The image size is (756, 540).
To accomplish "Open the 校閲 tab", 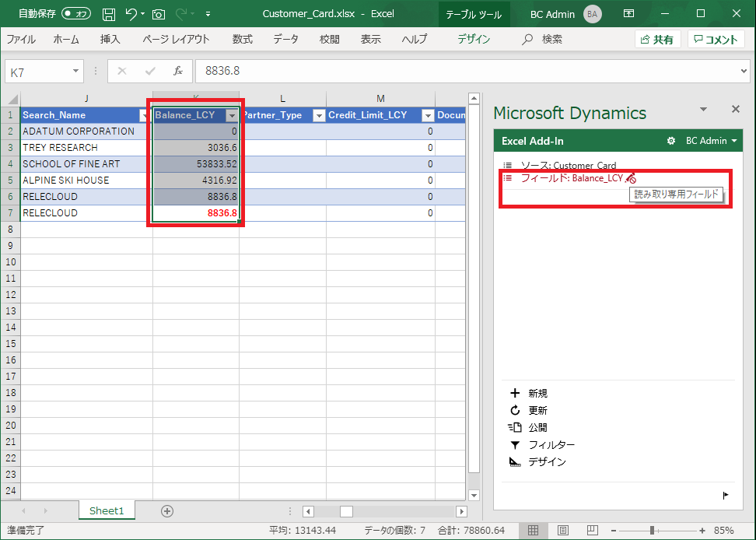I will click(330, 39).
